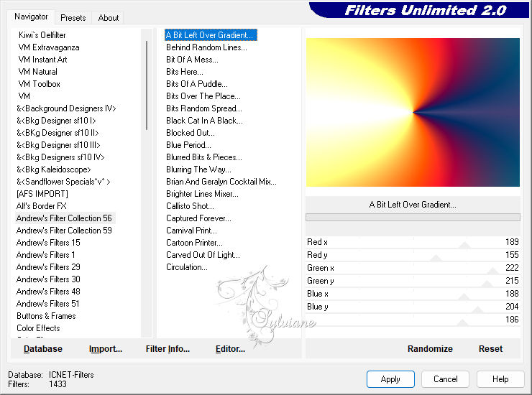Select Black Cat In A Black... filter

(204, 121)
